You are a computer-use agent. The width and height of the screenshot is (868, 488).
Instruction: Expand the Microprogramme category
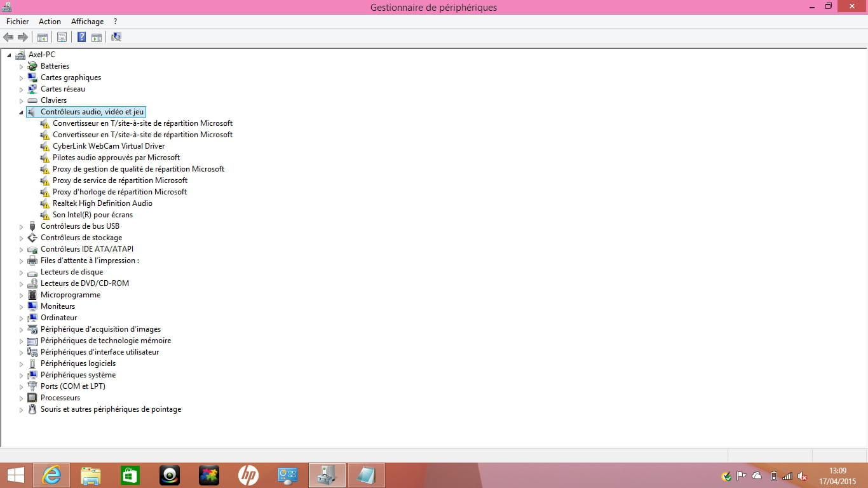pyautogui.click(x=21, y=295)
